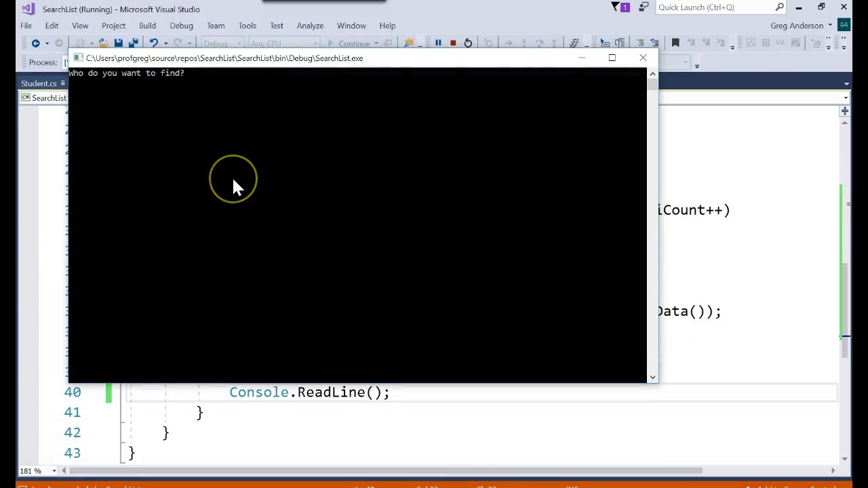Open the View menu
868x488 pixels.
pyautogui.click(x=80, y=26)
